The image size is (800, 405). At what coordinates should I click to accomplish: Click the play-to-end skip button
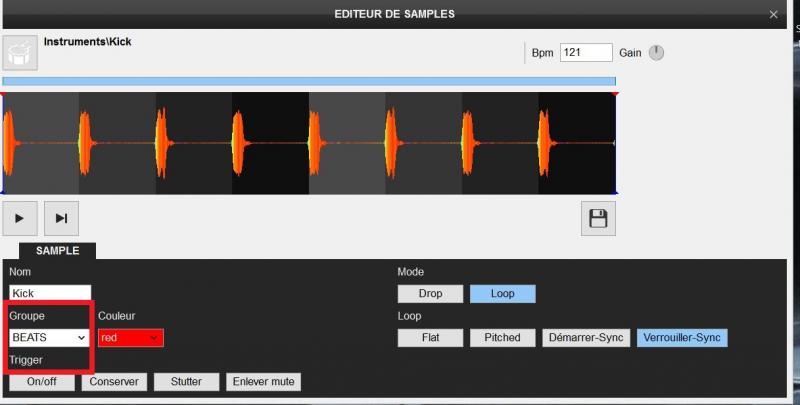coord(61,218)
